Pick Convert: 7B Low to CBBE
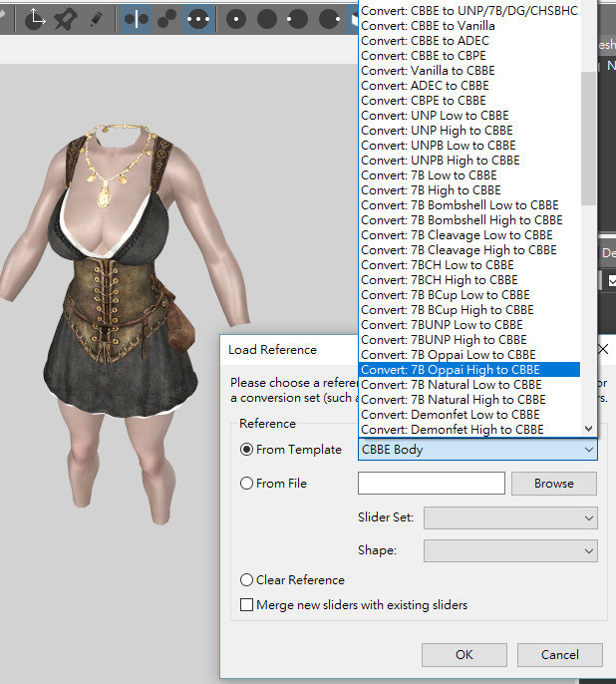Viewport: 616px width, 684px height. 469,174
